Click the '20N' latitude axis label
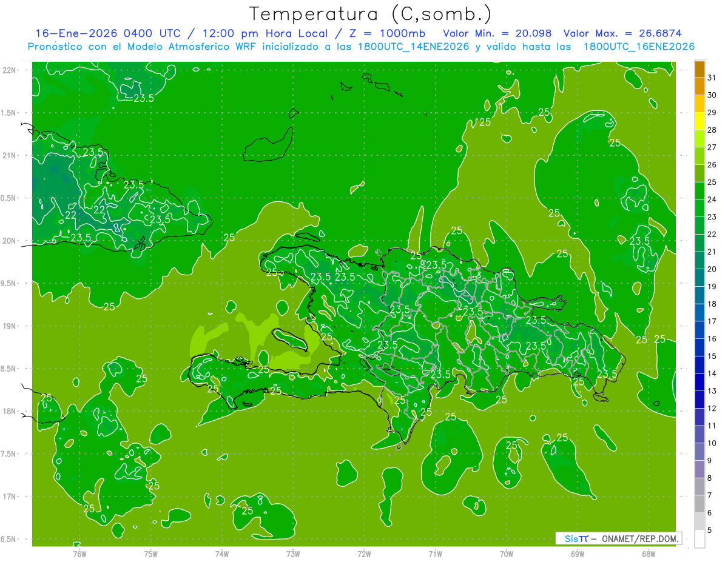The width and height of the screenshot is (728, 562). click(9, 241)
